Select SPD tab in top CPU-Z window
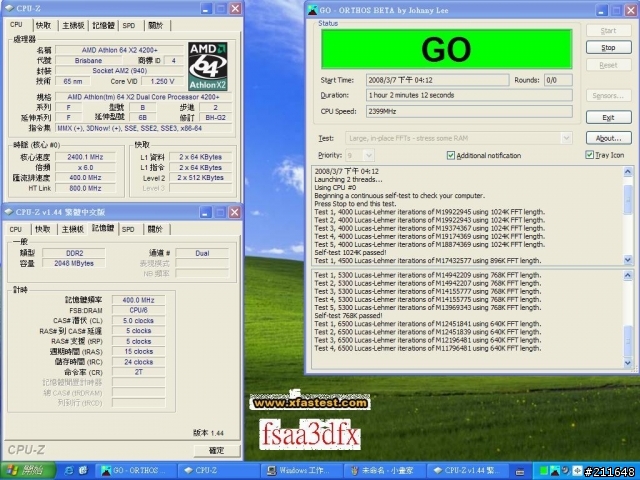640x480 pixels. (129, 25)
